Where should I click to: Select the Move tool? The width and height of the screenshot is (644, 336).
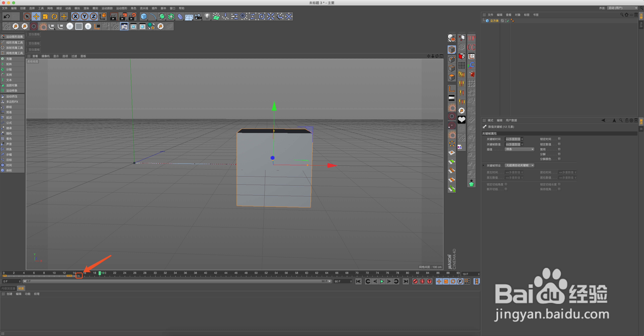(x=36, y=16)
